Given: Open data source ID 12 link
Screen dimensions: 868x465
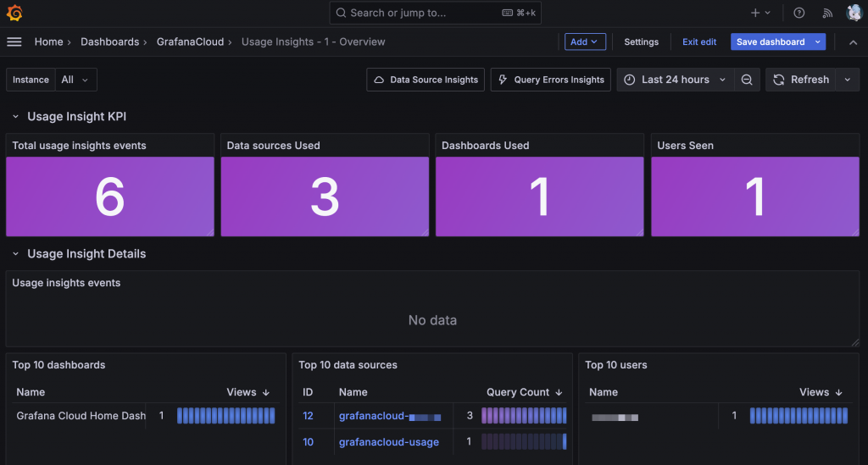Looking at the screenshot, I should coord(308,416).
